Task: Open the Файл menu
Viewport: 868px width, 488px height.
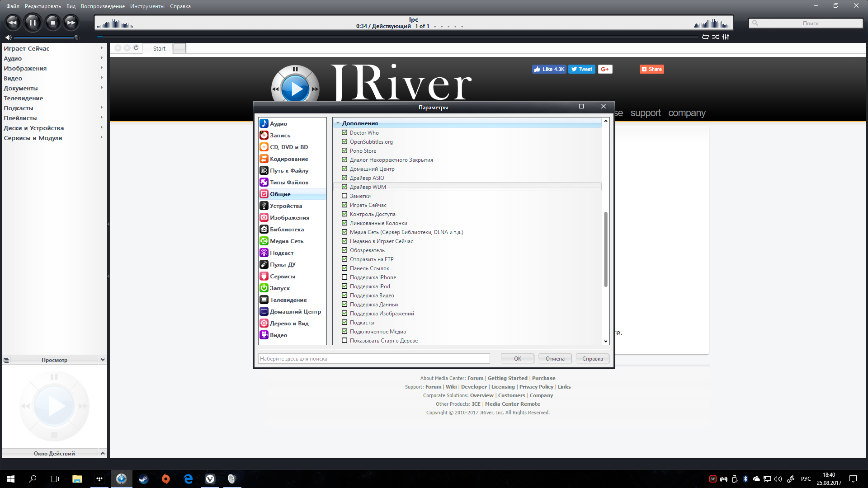Action: coord(13,6)
